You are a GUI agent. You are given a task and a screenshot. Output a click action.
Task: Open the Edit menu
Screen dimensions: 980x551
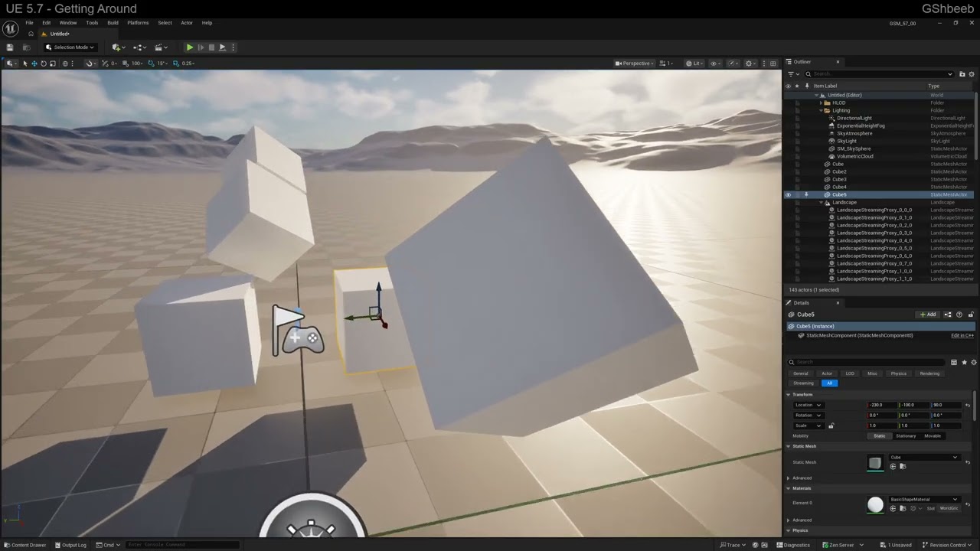coord(47,23)
